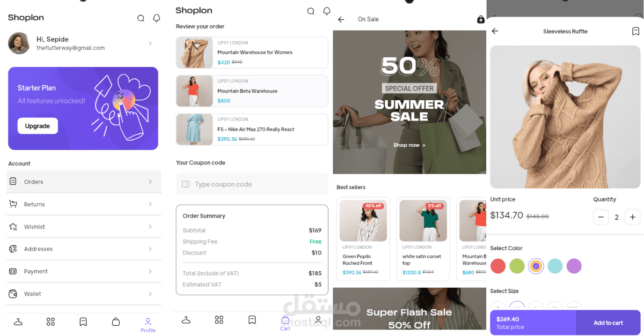Screen dimensions: 644x336
Task: Open notifications bell on order review screen
Action: click(327, 11)
